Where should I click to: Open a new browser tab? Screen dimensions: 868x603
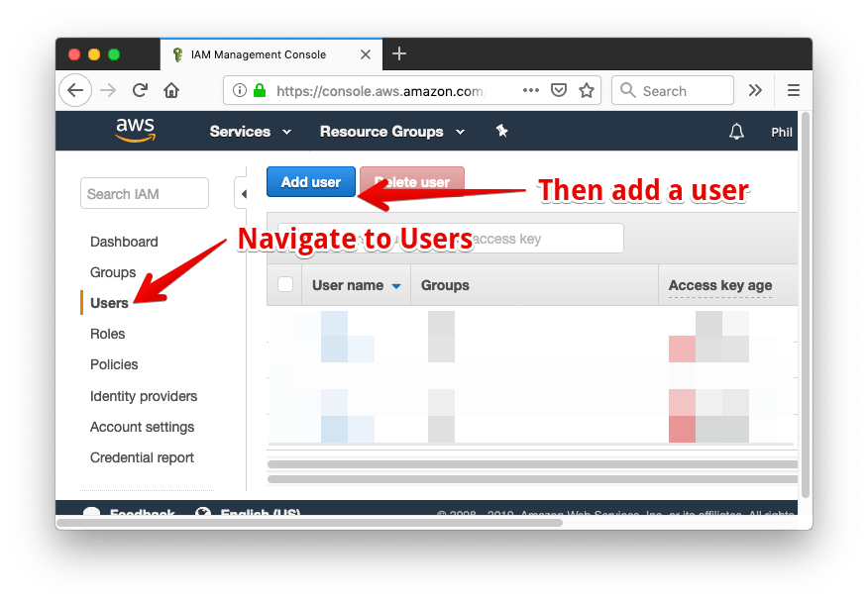(x=399, y=54)
